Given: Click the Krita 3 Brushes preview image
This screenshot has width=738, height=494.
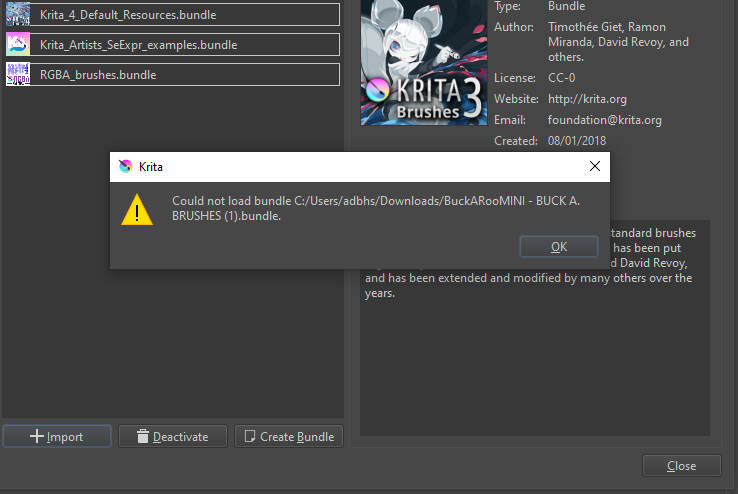Looking at the screenshot, I should coord(424,63).
